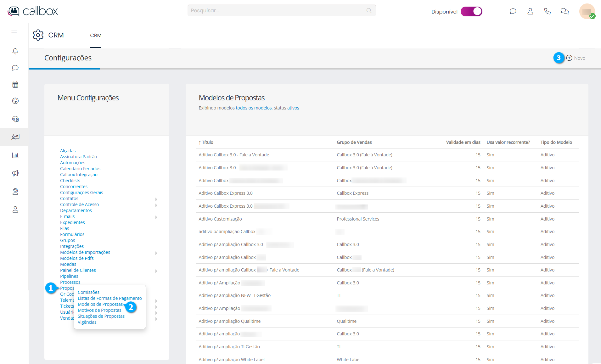Click the "todos os modelos" filter link

coord(254,108)
